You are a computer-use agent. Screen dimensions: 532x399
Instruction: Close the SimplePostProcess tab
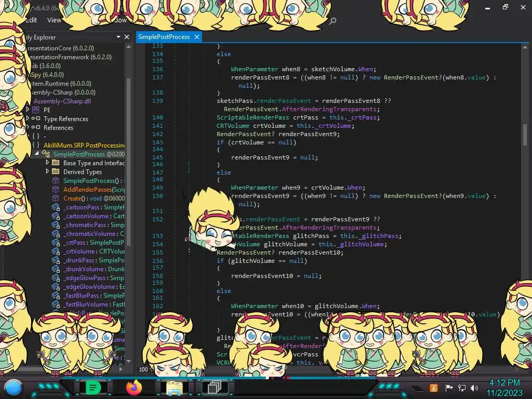click(197, 37)
